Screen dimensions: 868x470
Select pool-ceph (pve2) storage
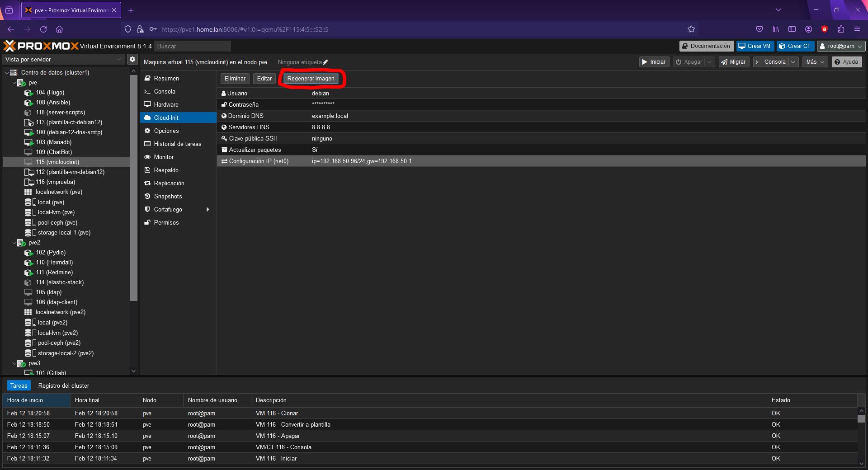pyautogui.click(x=59, y=343)
